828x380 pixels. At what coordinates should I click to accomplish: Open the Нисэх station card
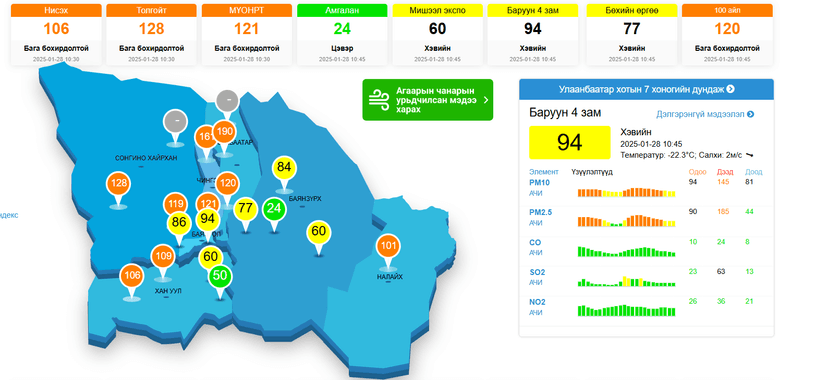pyautogui.click(x=56, y=34)
